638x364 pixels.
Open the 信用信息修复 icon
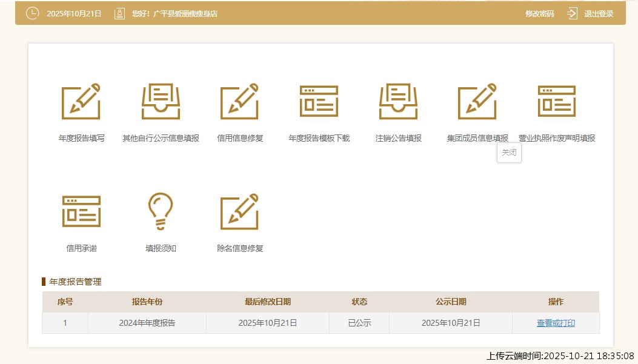240,102
